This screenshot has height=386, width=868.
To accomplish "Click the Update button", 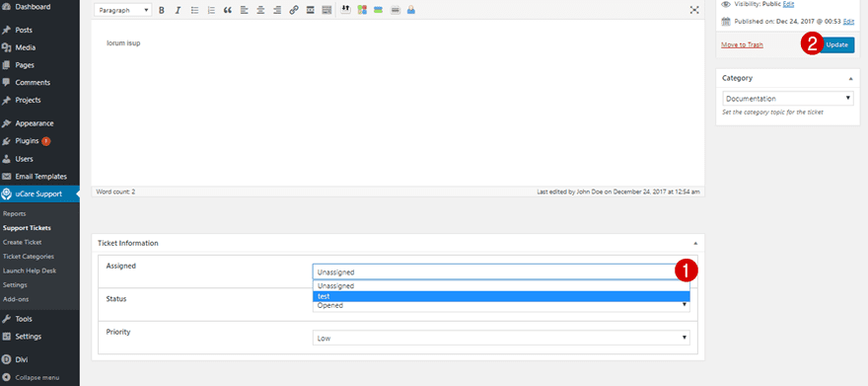I will [836, 44].
